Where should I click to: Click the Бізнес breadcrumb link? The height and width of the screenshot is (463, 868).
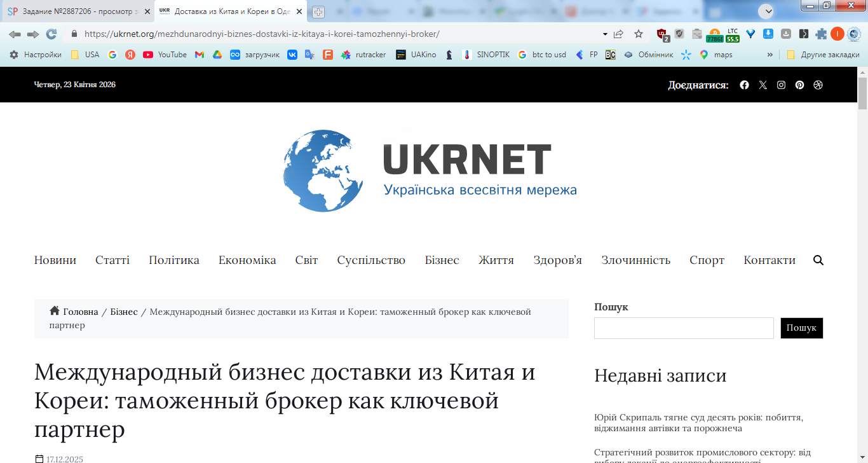tap(124, 312)
